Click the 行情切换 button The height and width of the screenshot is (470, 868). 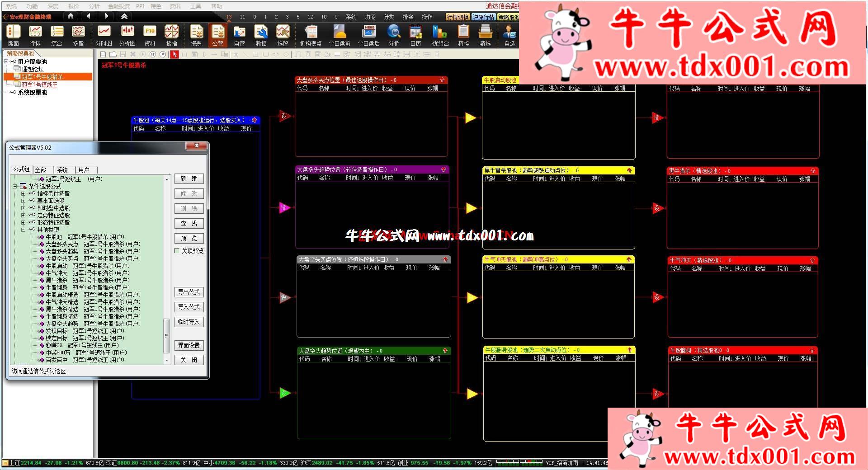(x=458, y=17)
